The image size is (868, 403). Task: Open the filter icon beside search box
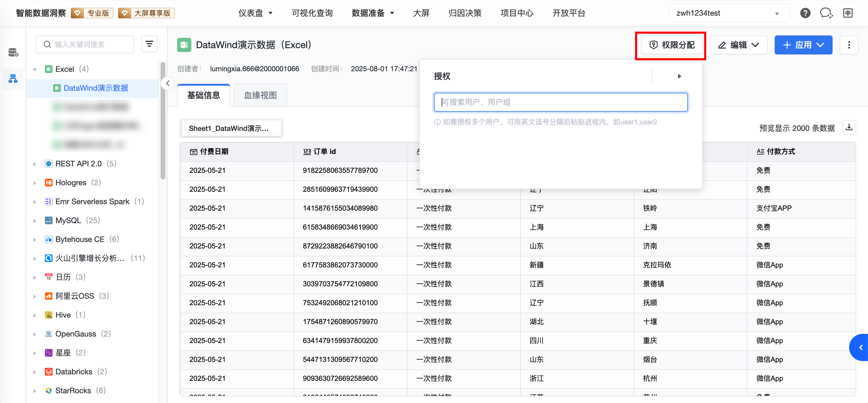point(149,44)
